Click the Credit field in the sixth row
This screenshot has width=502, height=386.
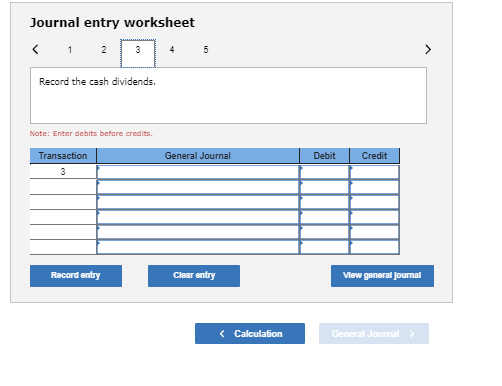pyautogui.click(x=374, y=247)
